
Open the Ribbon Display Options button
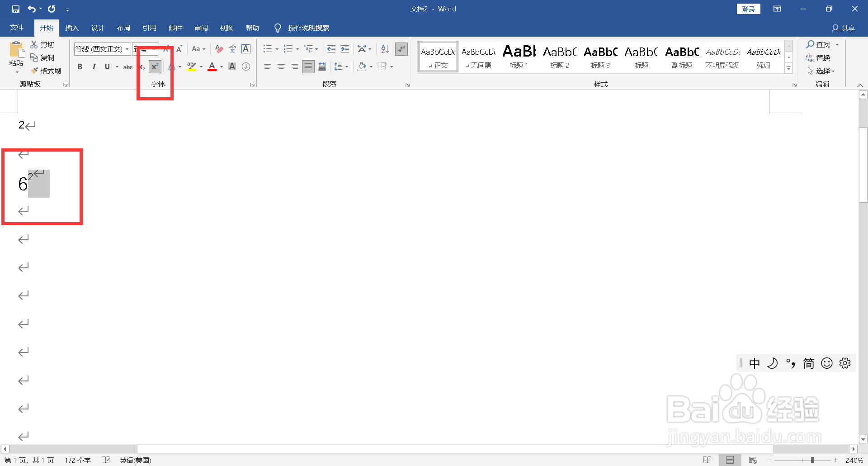778,9
